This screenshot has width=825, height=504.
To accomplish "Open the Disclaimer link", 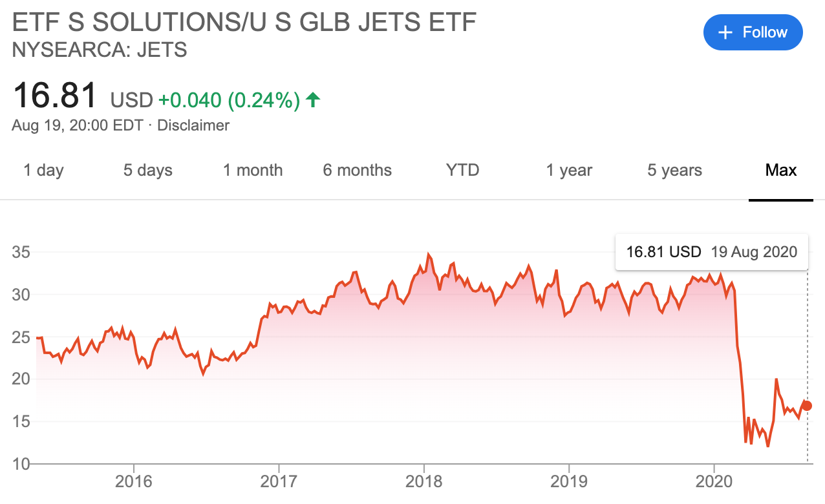I will [193, 125].
